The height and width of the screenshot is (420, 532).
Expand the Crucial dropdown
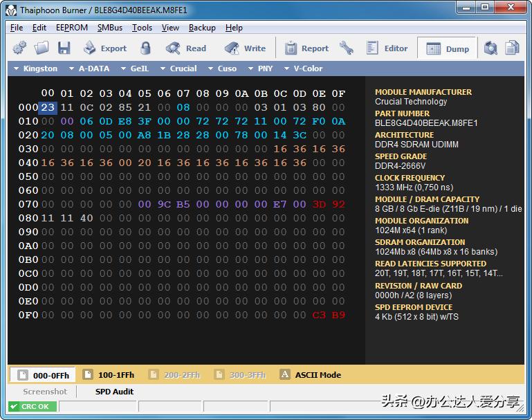click(178, 69)
